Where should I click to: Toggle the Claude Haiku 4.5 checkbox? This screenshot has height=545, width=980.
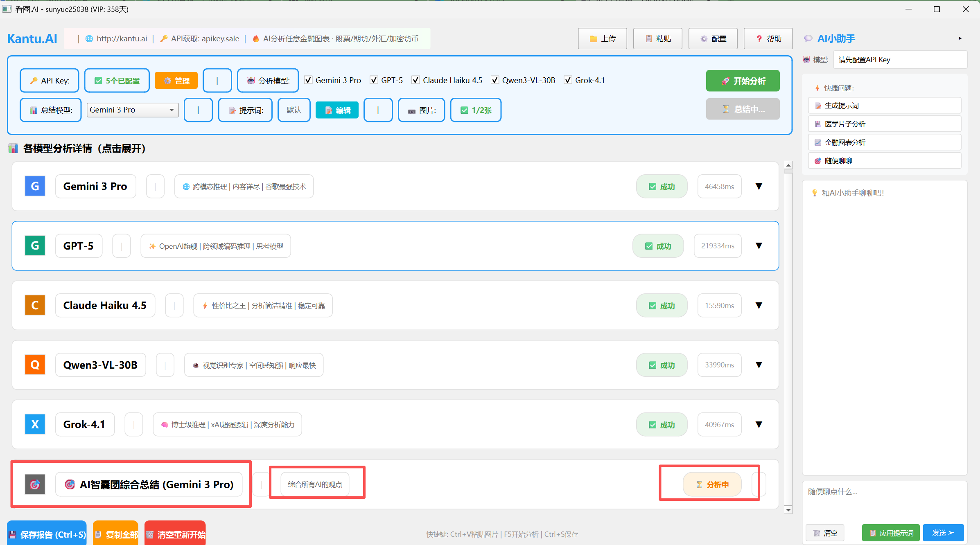pos(416,80)
